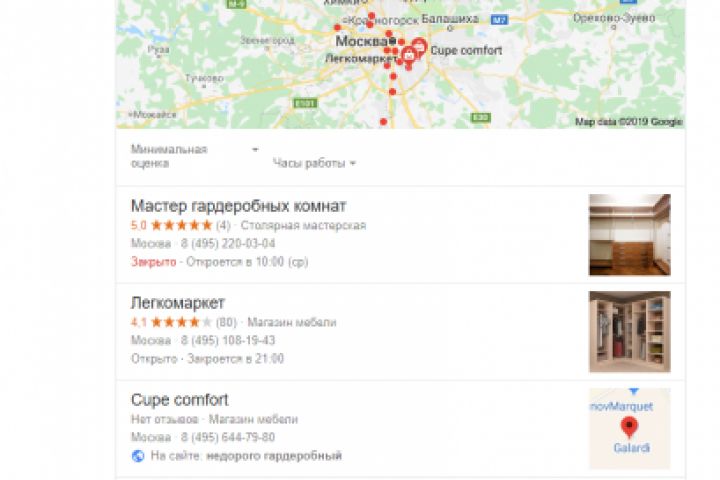Click the Легкомаркет shopping pin on map
Image resolution: width=720 pixels, height=480 pixels.
(x=409, y=56)
